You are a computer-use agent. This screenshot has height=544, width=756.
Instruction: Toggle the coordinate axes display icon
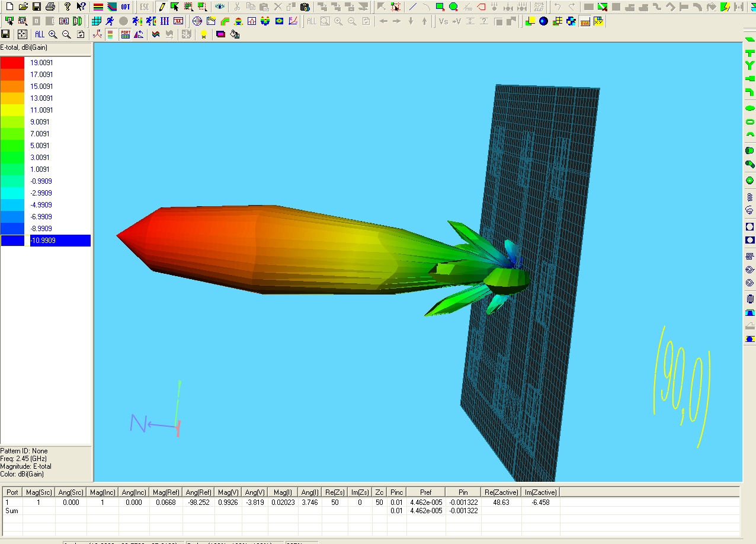[97, 34]
